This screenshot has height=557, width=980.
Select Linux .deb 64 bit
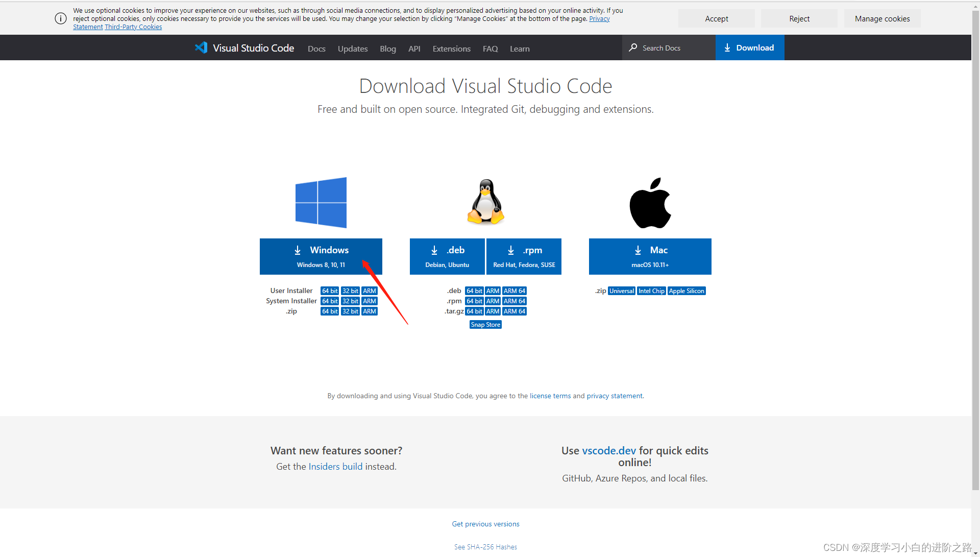tap(474, 291)
